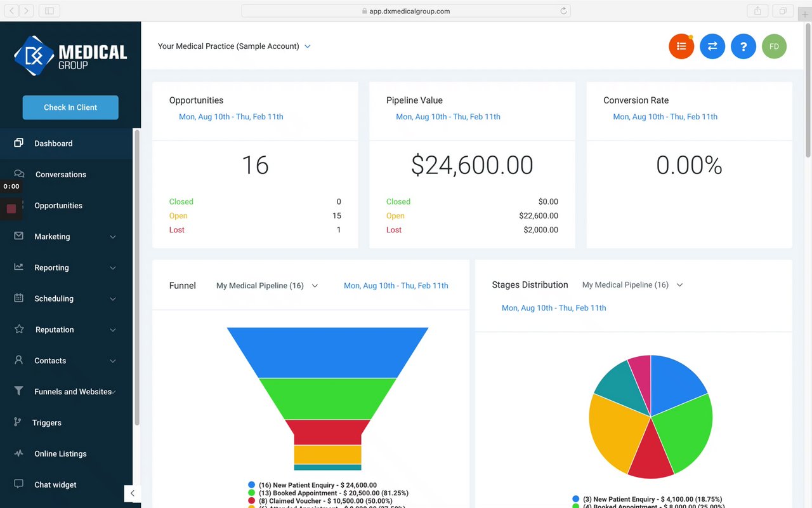
Task: Click the Reputation star icon
Action: 19,329
